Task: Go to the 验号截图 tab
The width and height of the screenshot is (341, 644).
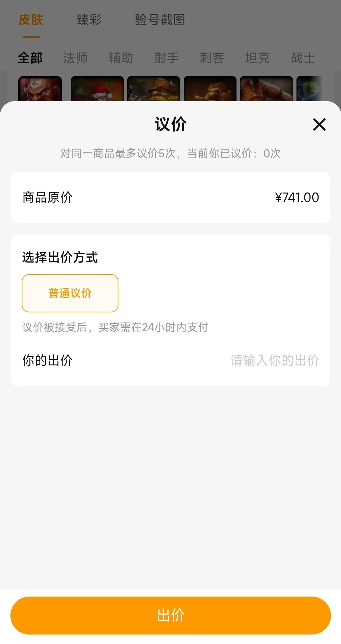Action: coord(160,20)
